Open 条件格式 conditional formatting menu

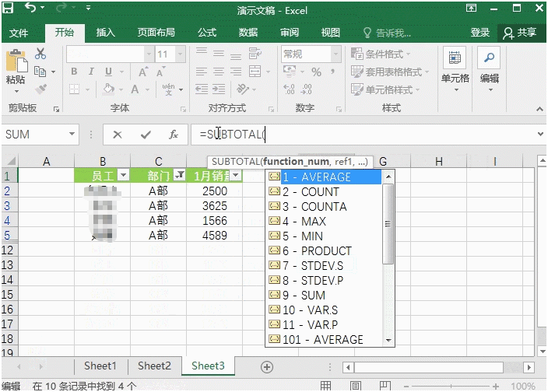(x=381, y=54)
